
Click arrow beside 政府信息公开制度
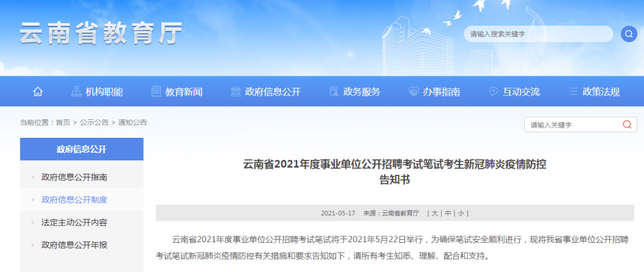pos(33,200)
